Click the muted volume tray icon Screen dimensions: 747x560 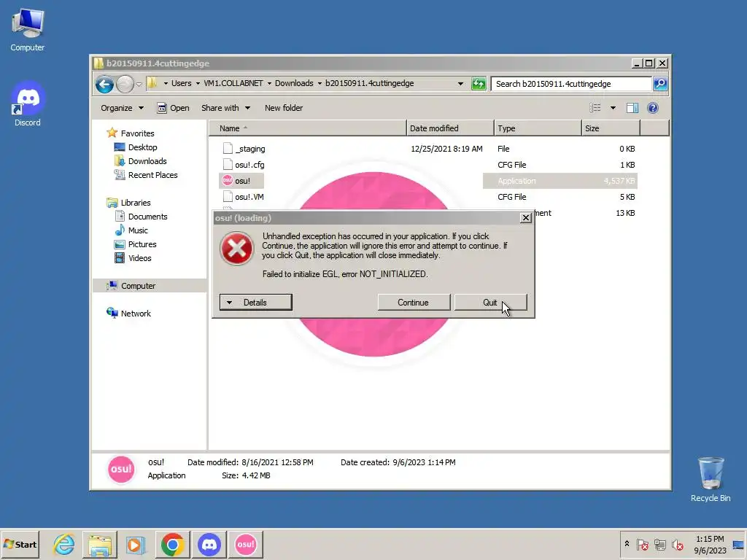pyautogui.click(x=677, y=544)
